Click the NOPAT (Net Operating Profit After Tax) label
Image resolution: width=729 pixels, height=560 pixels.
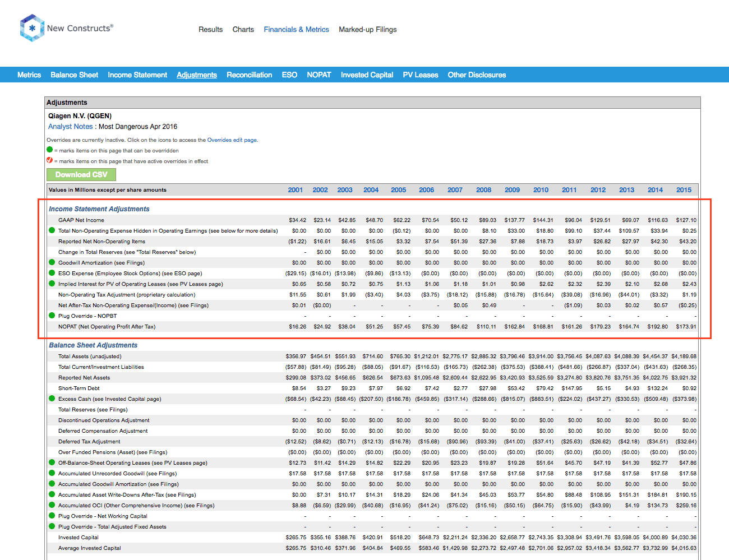pos(107,327)
